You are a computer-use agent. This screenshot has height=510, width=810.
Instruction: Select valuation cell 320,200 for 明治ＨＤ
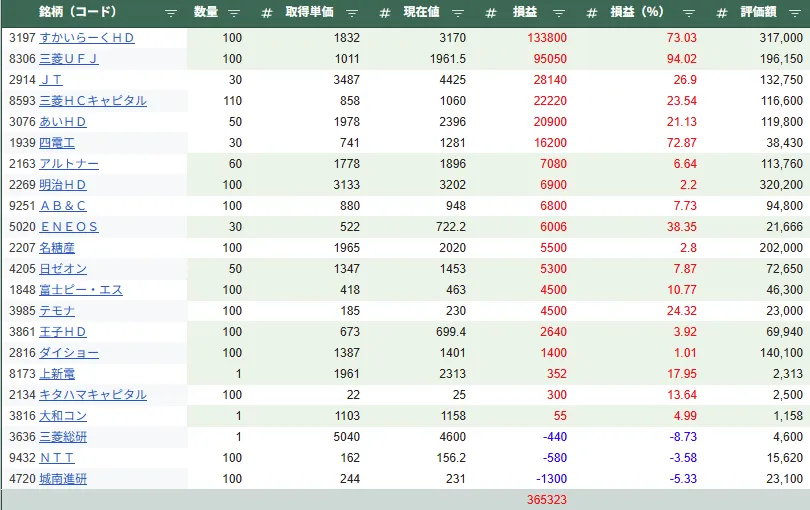(x=781, y=185)
